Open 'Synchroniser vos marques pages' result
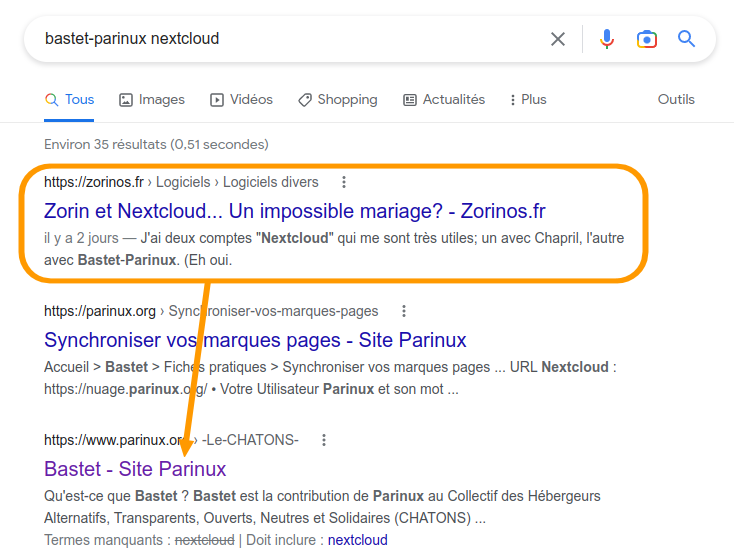The height and width of the screenshot is (560, 734). click(x=255, y=340)
